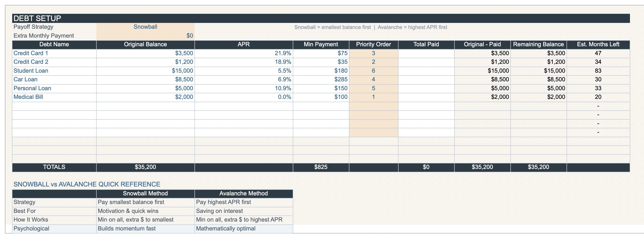Click the Psychological row label
The width and height of the screenshot is (644, 244).
54,229
